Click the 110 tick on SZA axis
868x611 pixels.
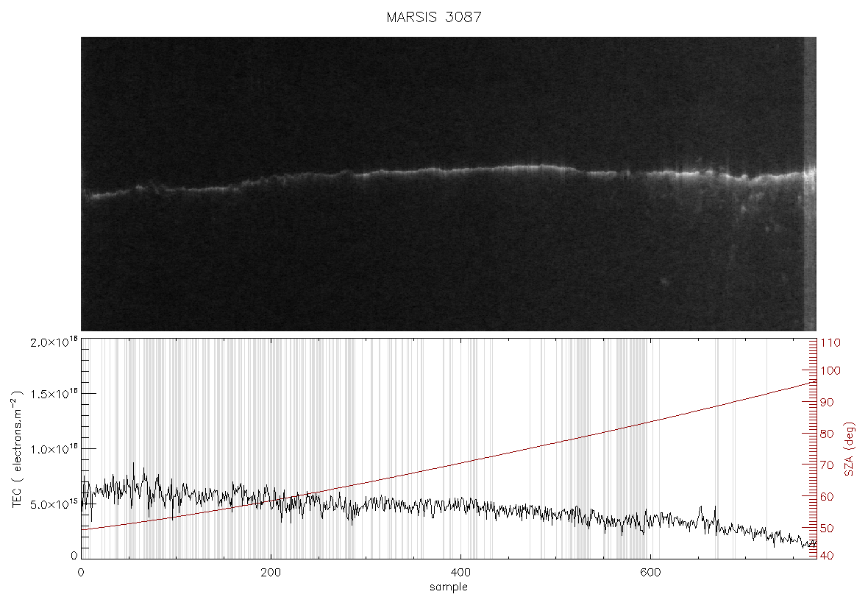pos(830,343)
